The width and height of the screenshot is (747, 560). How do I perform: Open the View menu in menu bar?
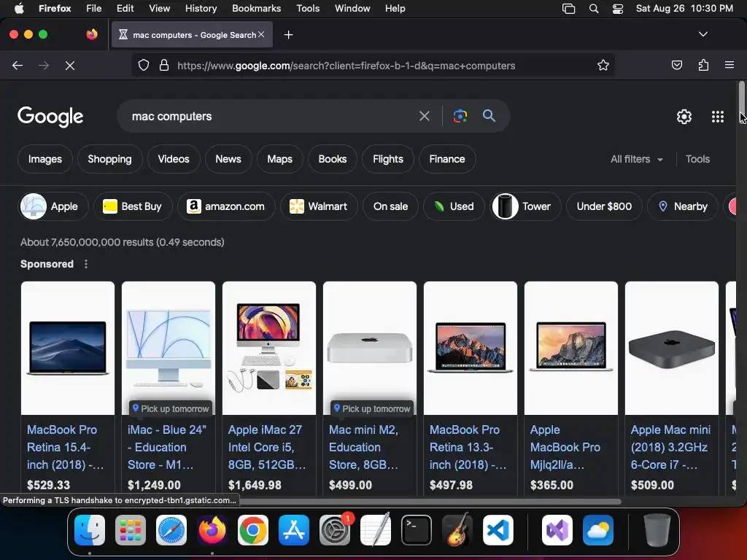click(x=159, y=8)
